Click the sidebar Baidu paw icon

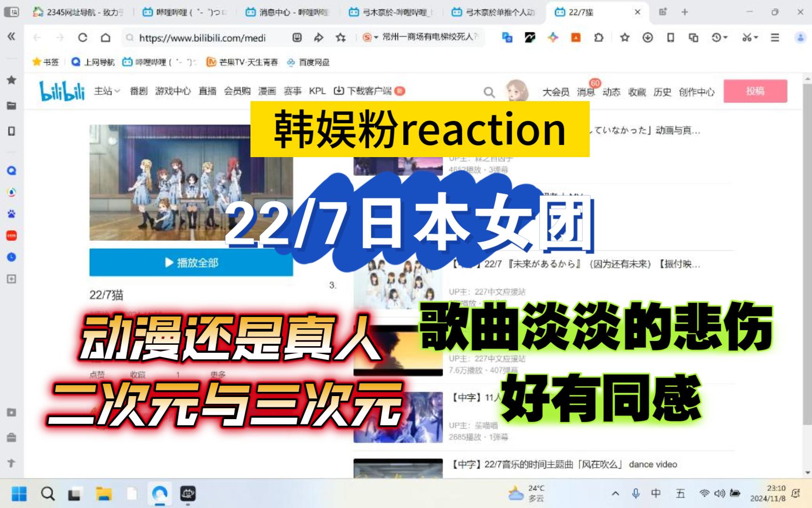[11, 214]
